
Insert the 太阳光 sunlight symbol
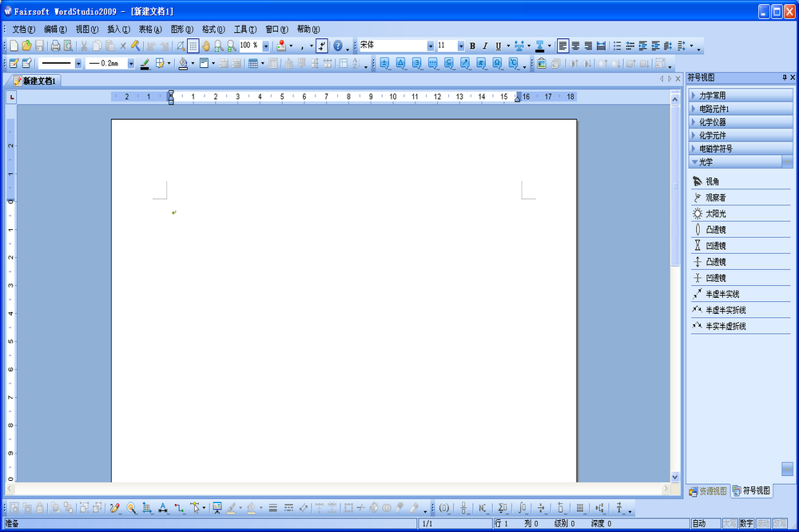715,214
